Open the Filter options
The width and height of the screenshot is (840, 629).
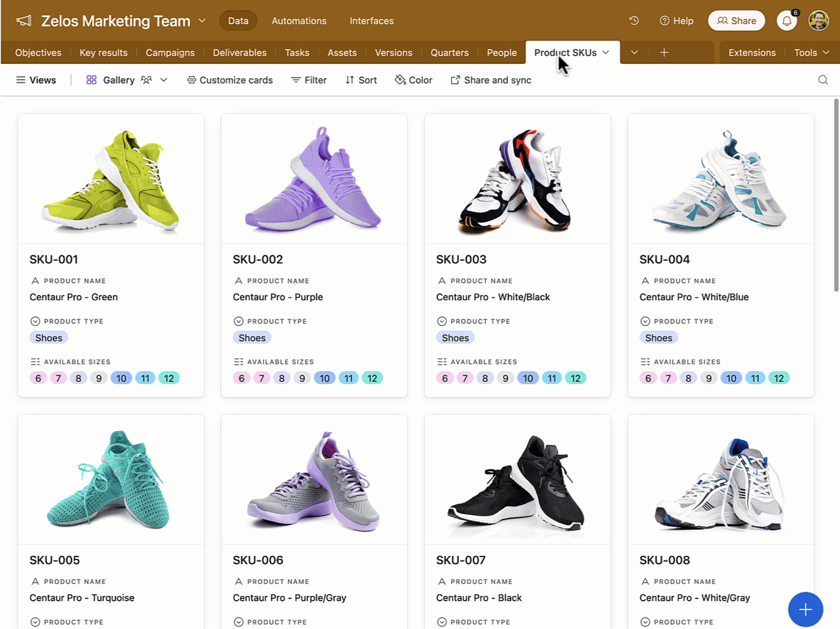(x=309, y=80)
